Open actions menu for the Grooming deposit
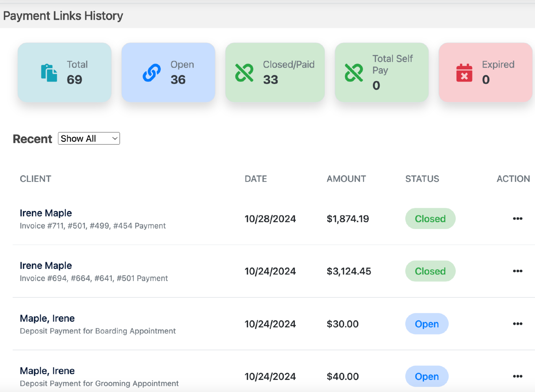 518,376
